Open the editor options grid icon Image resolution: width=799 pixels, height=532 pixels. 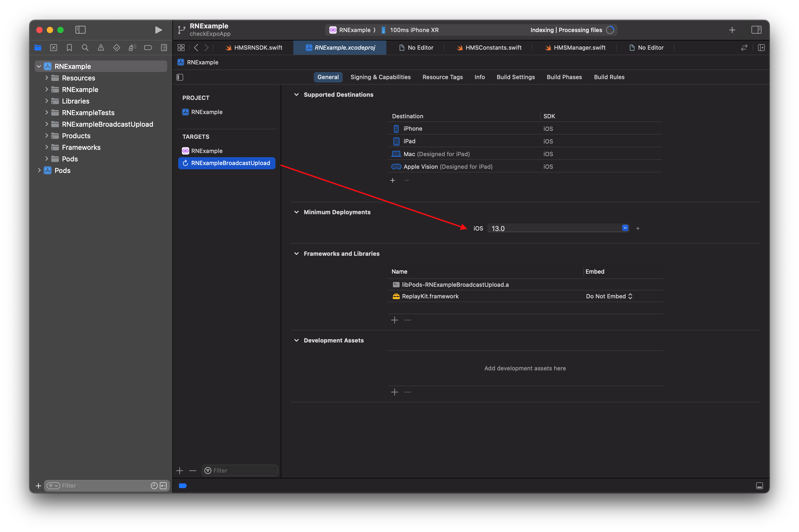pyautogui.click(x=181, y=48)
